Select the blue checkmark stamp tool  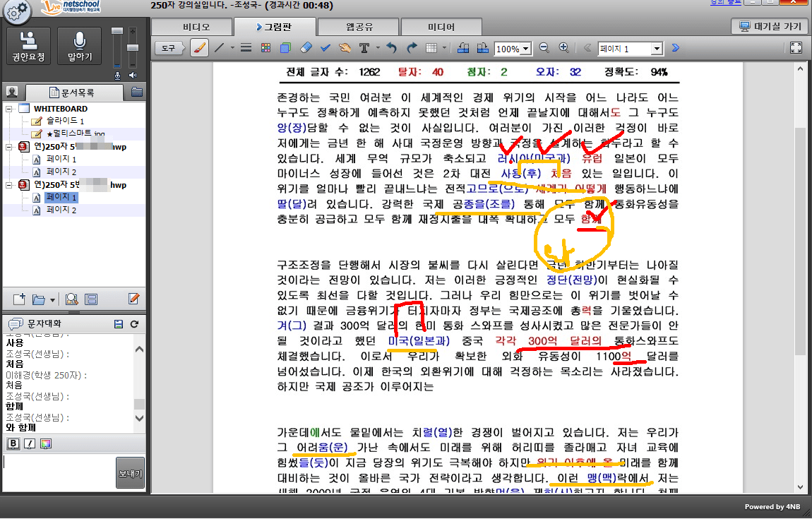coord(326,49)
